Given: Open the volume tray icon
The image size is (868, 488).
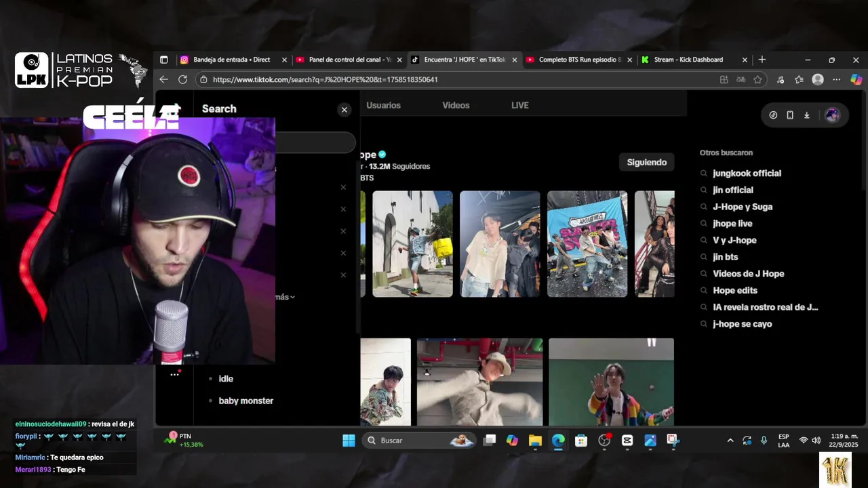Looking at the screenshot, I should pyautogui.click(x=816, y=441).
